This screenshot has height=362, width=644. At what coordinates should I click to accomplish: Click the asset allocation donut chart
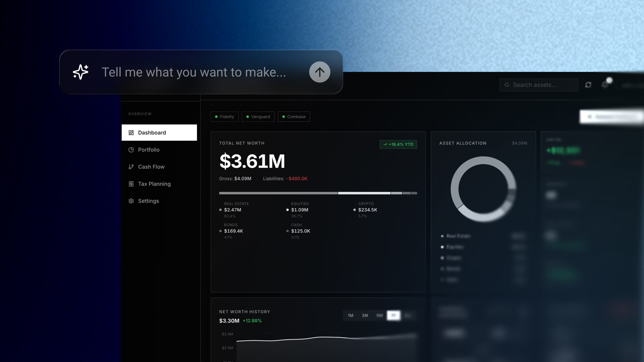point(483,189)
